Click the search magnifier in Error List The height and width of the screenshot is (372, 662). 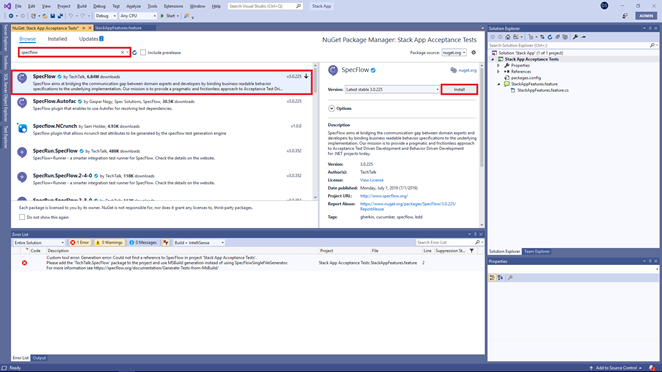pos(477,242)
